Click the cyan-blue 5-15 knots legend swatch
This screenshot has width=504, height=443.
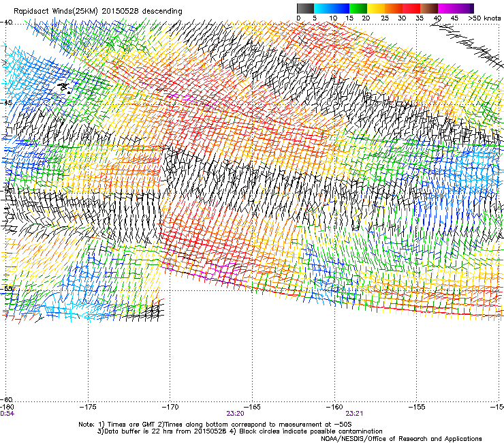pyautogui.click(x=332, y=8)
